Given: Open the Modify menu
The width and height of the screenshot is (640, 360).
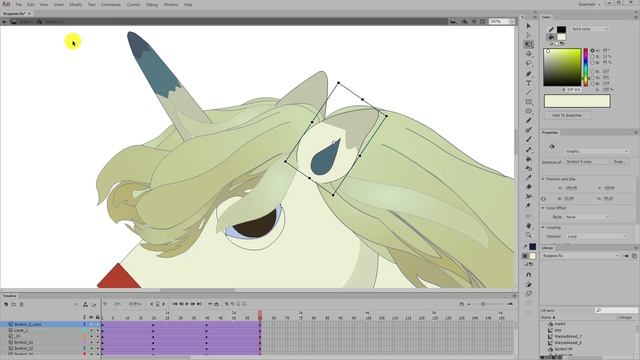Looking at the screenshot, I should 76,4.
